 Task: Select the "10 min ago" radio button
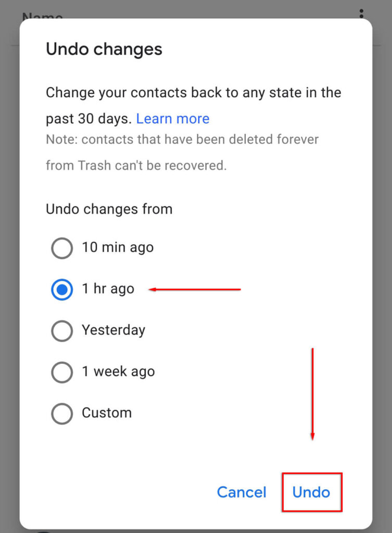click(x=62, y=248)
